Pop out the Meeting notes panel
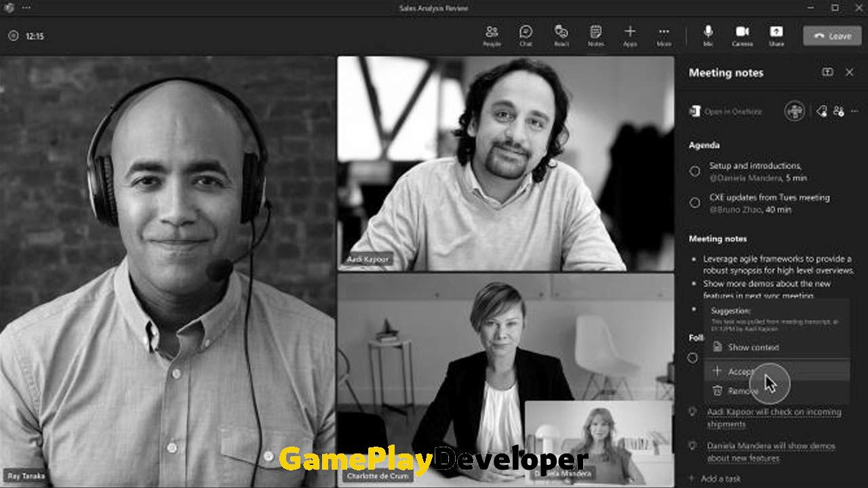Screen dimensions: 868x488 [x=827, y=73]
